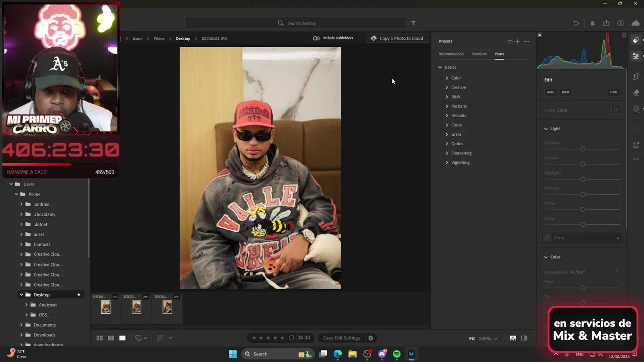Open the Curve panel button

(x=582, y=238)
